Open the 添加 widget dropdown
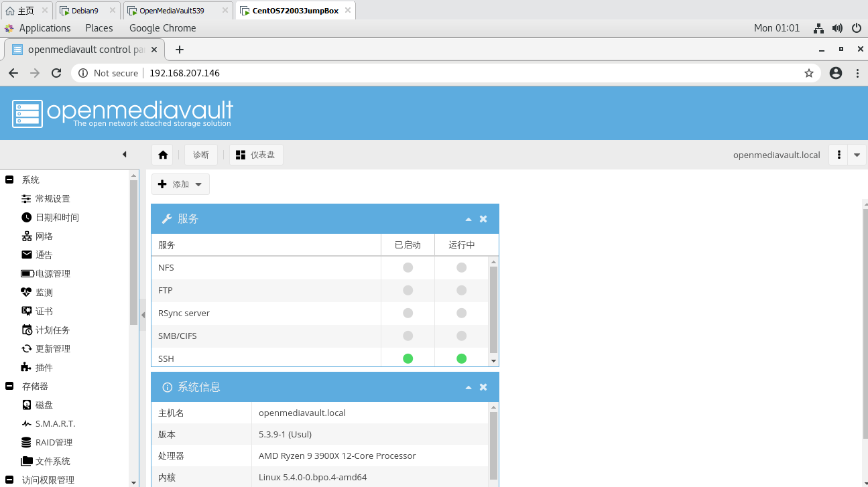 180,184
